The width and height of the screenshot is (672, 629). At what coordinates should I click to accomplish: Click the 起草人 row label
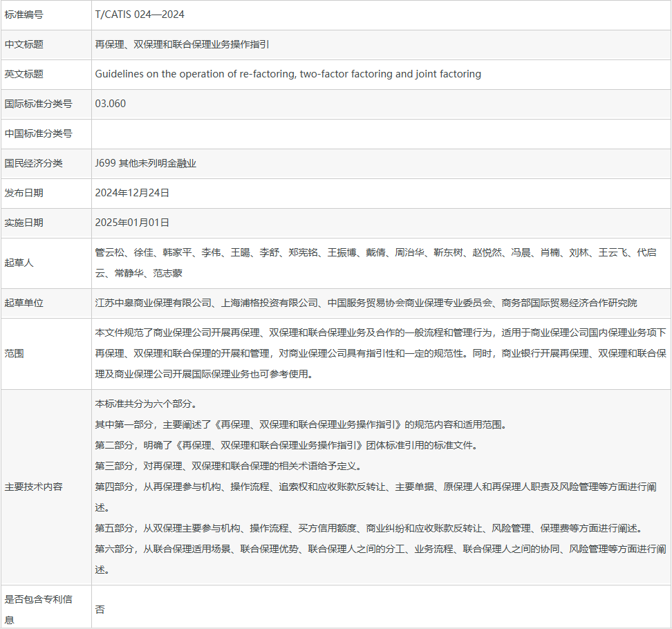click(19, 263)
